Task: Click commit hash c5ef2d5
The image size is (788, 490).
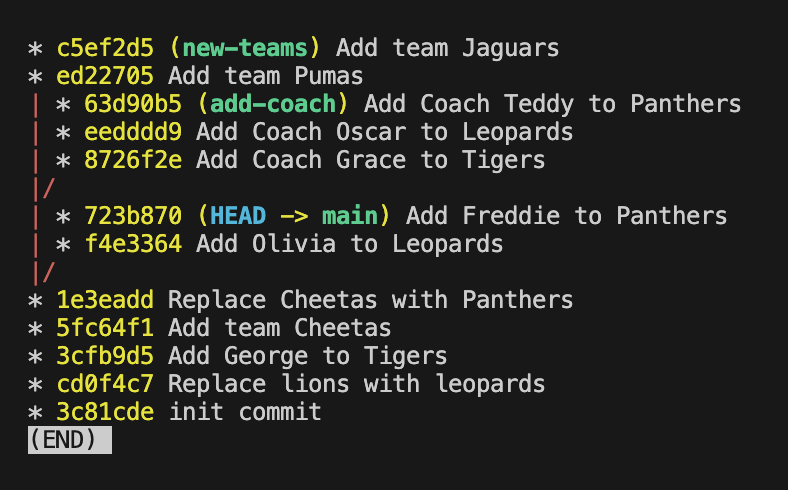Action: pos(105,48)
